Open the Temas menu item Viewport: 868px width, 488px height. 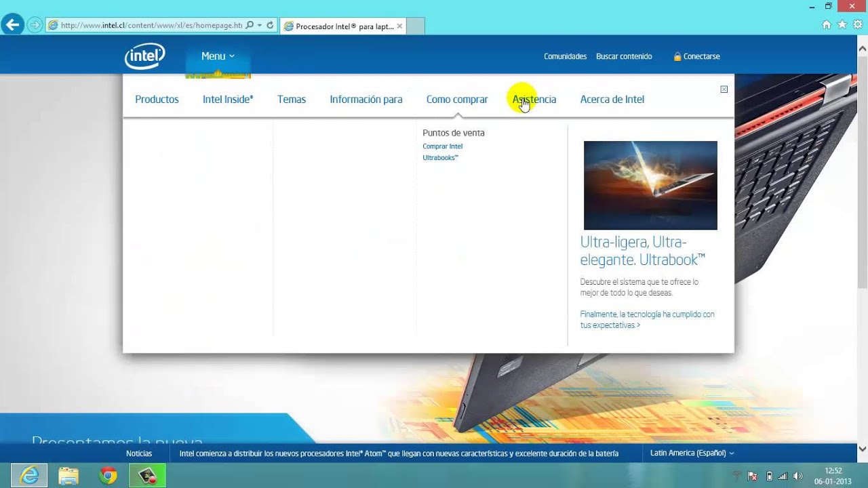tap(292, 99)
